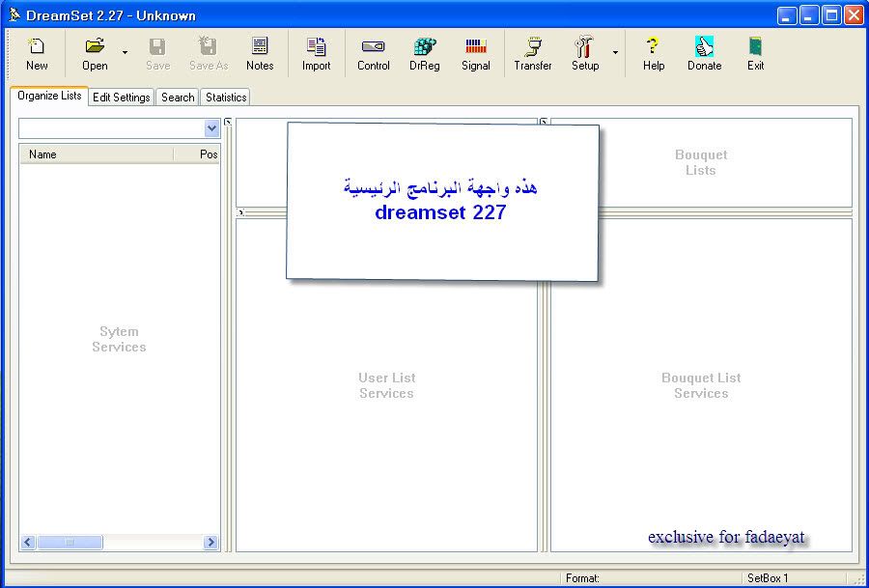Screen dimensions: 869x588
Task: Open the system services combo box
Action: (119, 128)
